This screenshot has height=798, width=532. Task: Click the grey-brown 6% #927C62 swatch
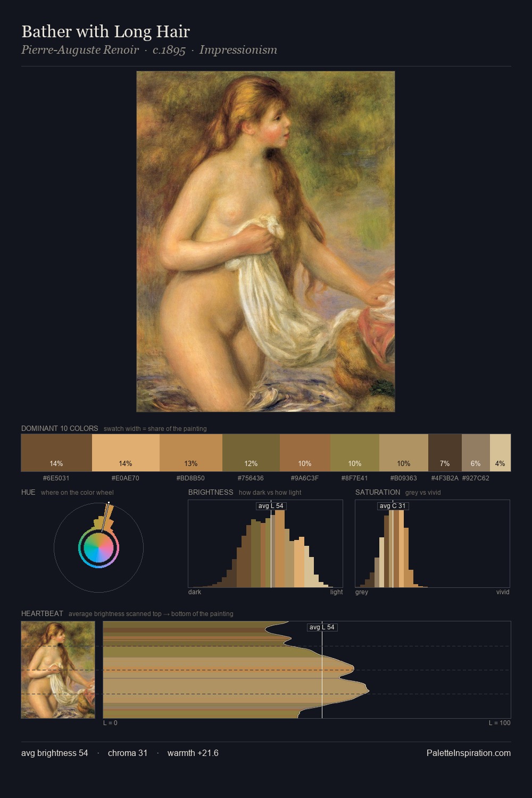476,453
